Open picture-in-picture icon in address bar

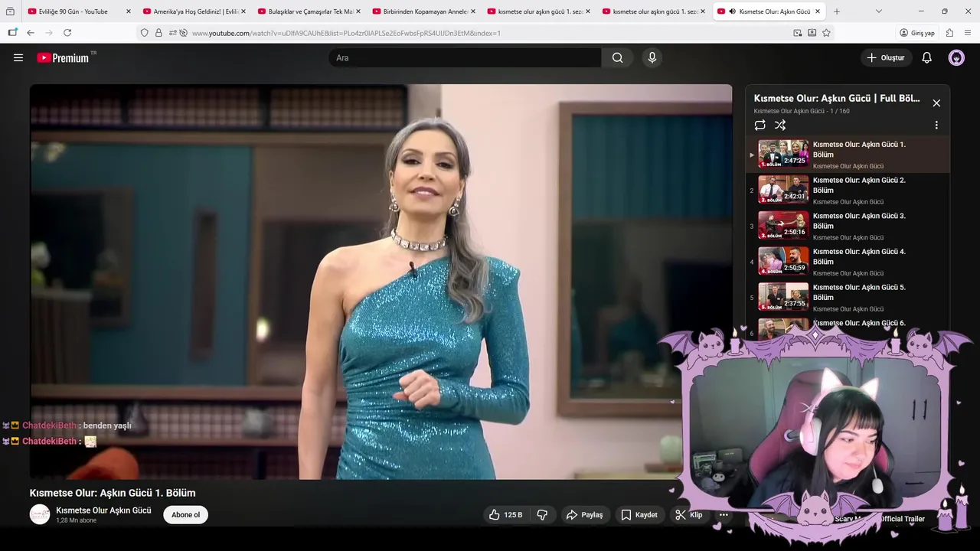798,33
